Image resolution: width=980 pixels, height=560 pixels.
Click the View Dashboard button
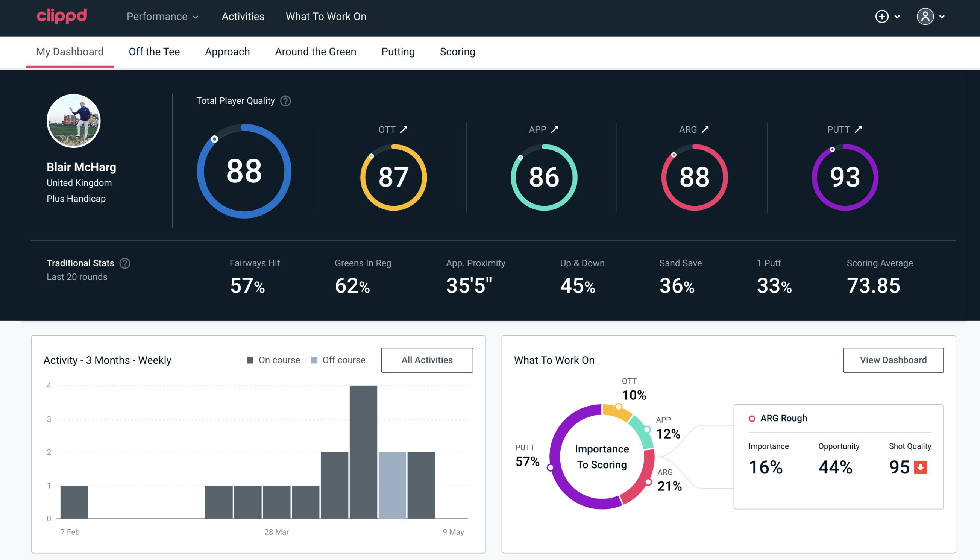pos(893,360)
